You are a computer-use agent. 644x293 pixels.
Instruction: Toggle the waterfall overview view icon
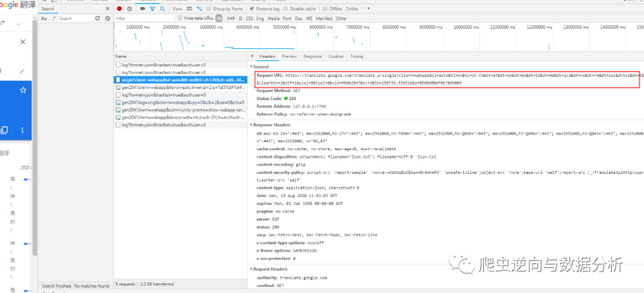(199, 8)
